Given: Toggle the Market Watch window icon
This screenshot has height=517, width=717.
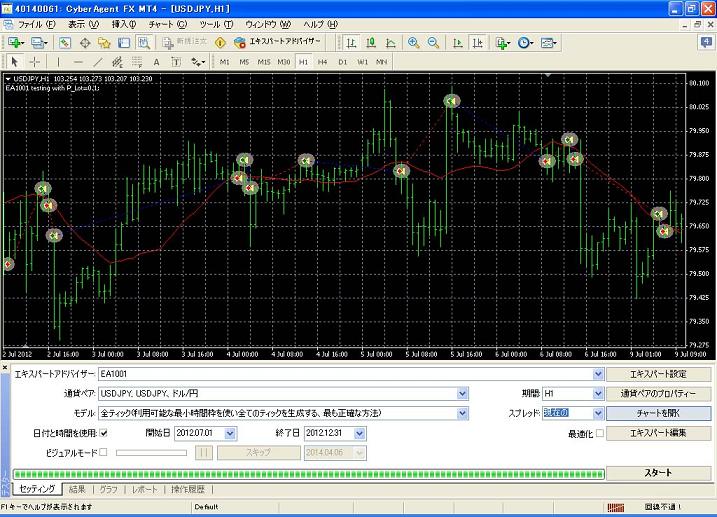Looking at the screenshot, I should (64, 43).
